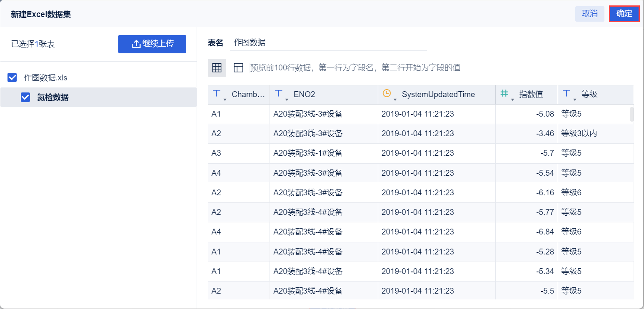Viewport: 644px width, 309px height.
Task: Edit the 表名 table name field
Action: [x=329, y=42]
